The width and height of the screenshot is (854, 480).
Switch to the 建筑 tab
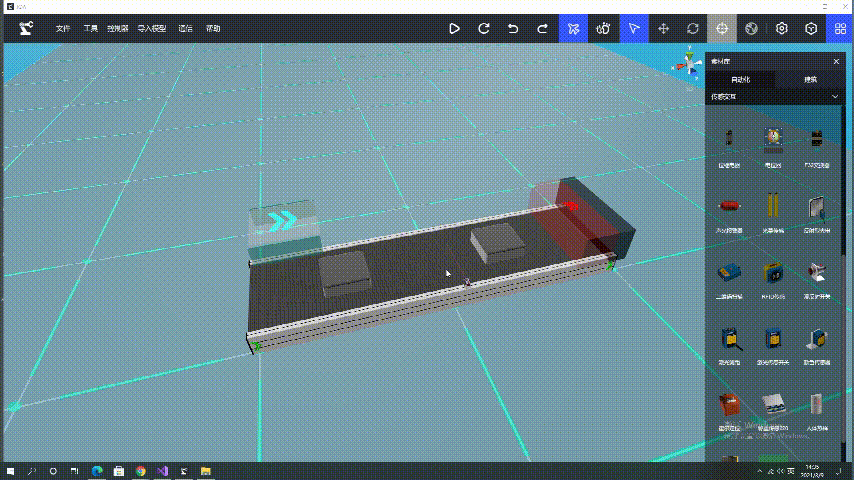coord(810,80)
